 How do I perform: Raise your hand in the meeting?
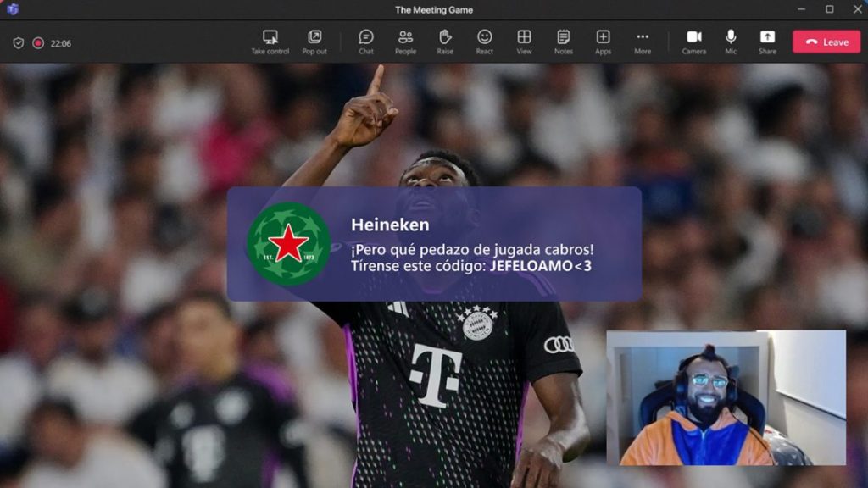coord(445,42)
